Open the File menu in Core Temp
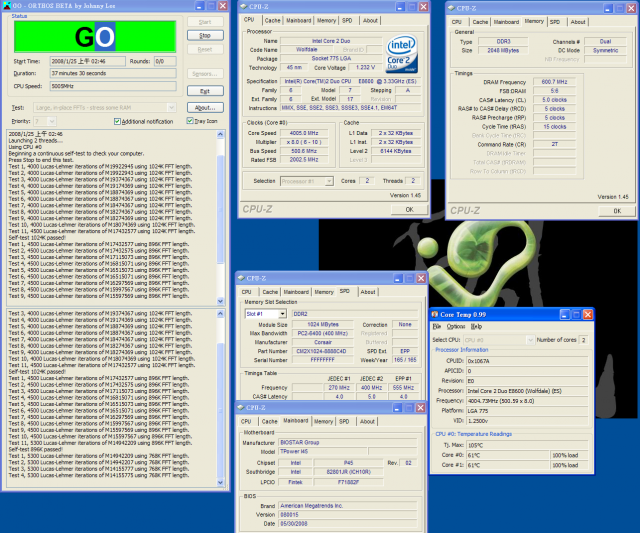 coord(436,326)
